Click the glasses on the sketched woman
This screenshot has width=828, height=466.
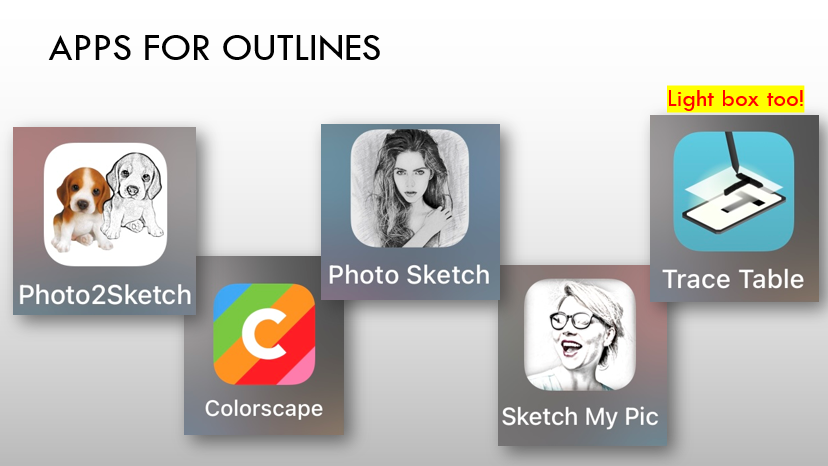click(576, 320)
